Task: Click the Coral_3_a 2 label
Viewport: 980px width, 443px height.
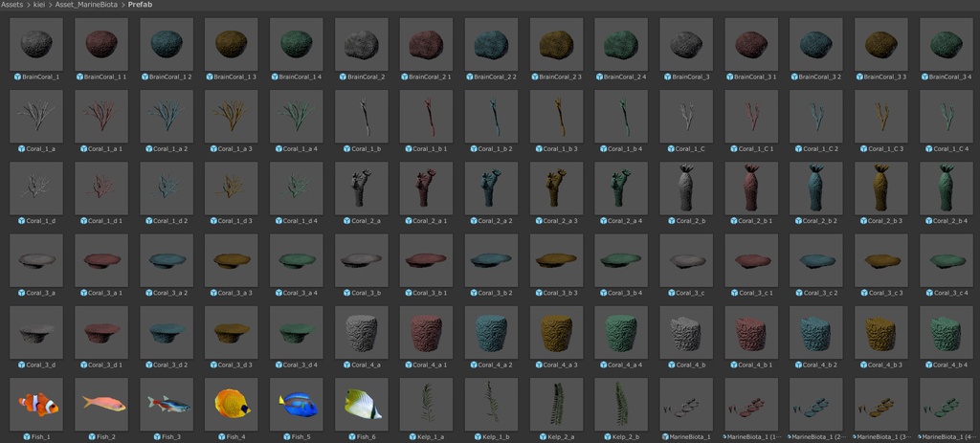Action: click(x=170, y=293)
